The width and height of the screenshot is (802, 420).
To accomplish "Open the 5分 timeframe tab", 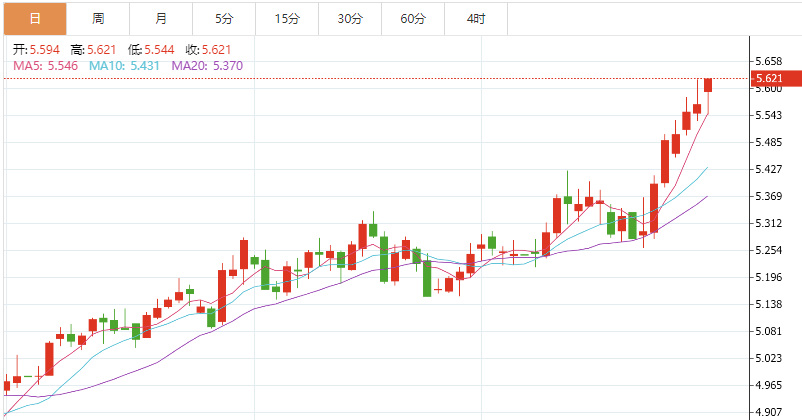I will (224, 19).
